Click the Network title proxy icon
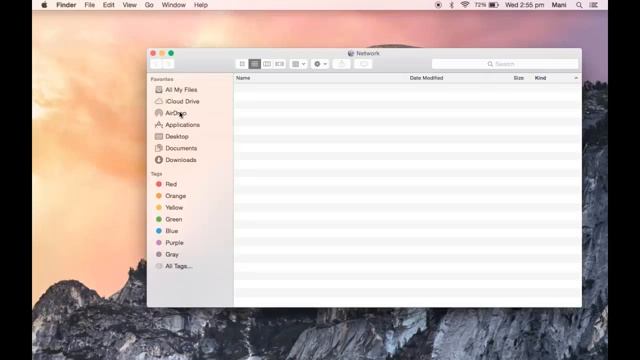 tap(351, 53)
